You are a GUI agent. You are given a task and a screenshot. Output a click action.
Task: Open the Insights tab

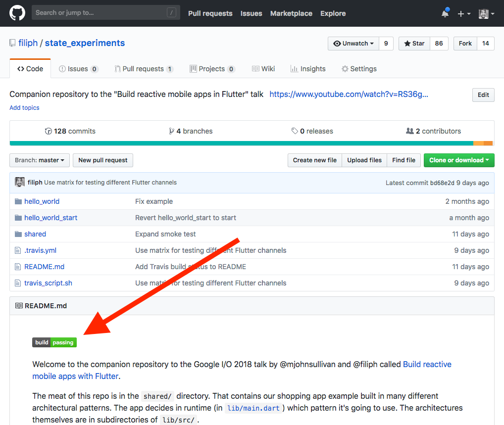[308, 69]
